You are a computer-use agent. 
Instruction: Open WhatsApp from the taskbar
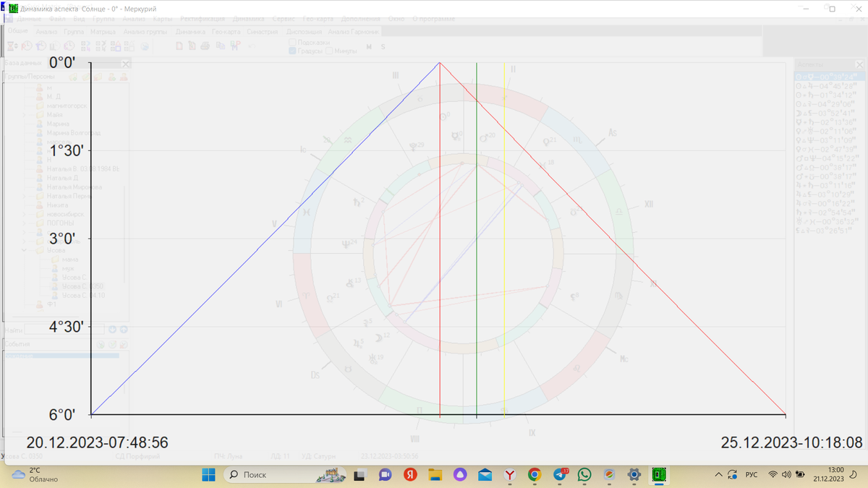coord(584,474)
